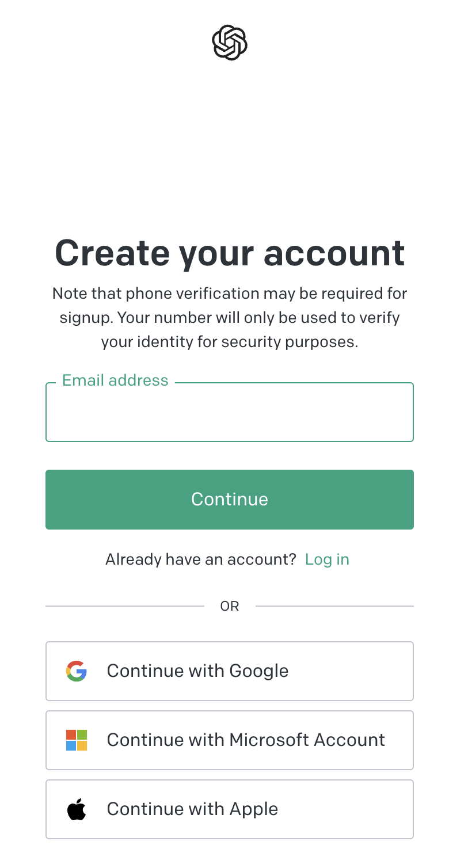
Task: Click the 'OR' divider label
Action: (230, 606)
